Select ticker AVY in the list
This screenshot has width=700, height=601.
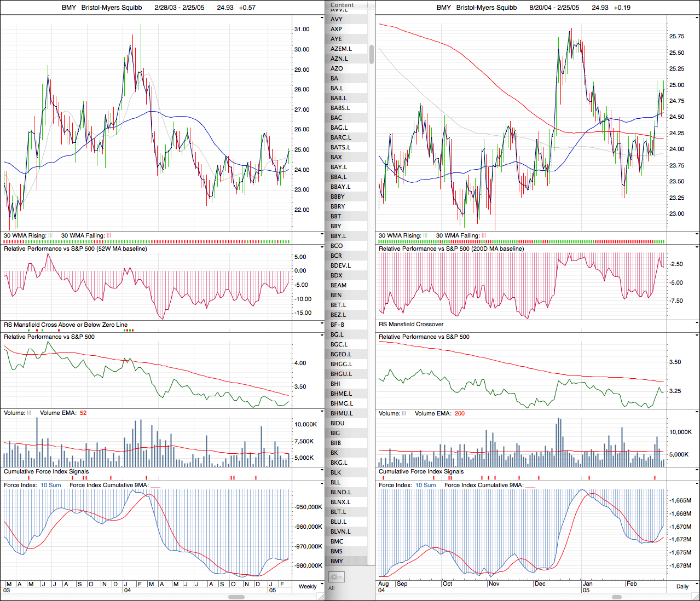346,19
